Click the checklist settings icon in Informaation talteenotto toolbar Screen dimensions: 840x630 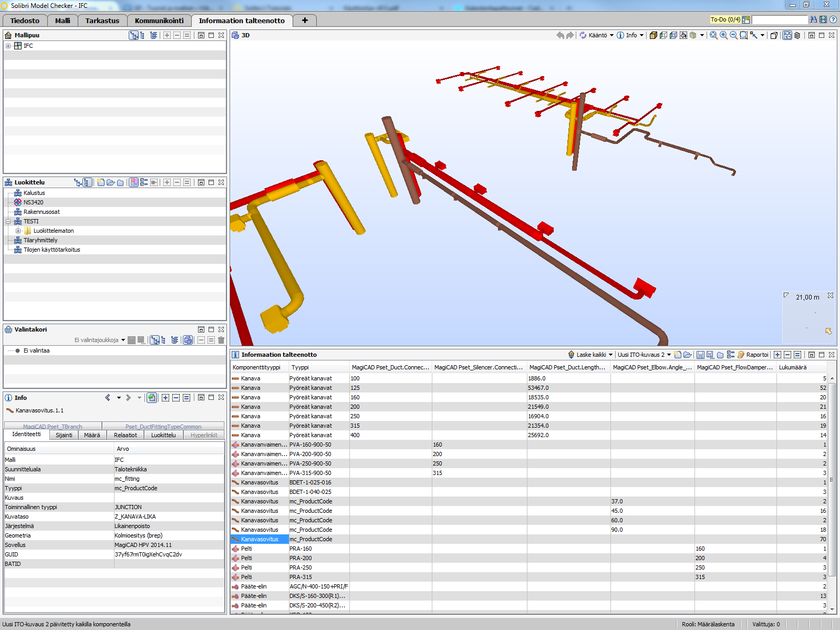click(731, 355)
